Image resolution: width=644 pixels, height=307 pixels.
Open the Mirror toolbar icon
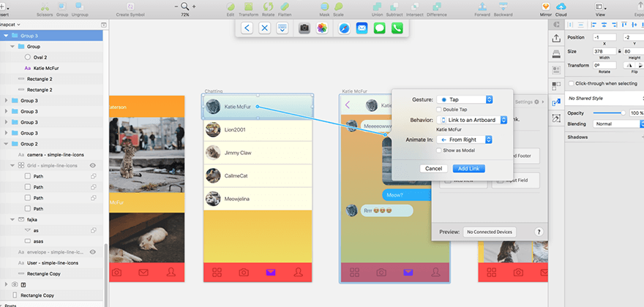point(545,7)
